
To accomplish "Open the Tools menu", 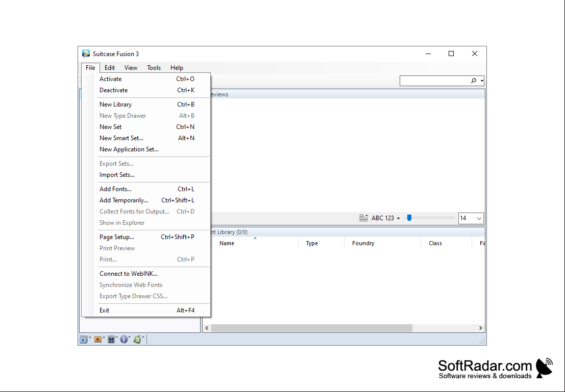I will [154, 68].
